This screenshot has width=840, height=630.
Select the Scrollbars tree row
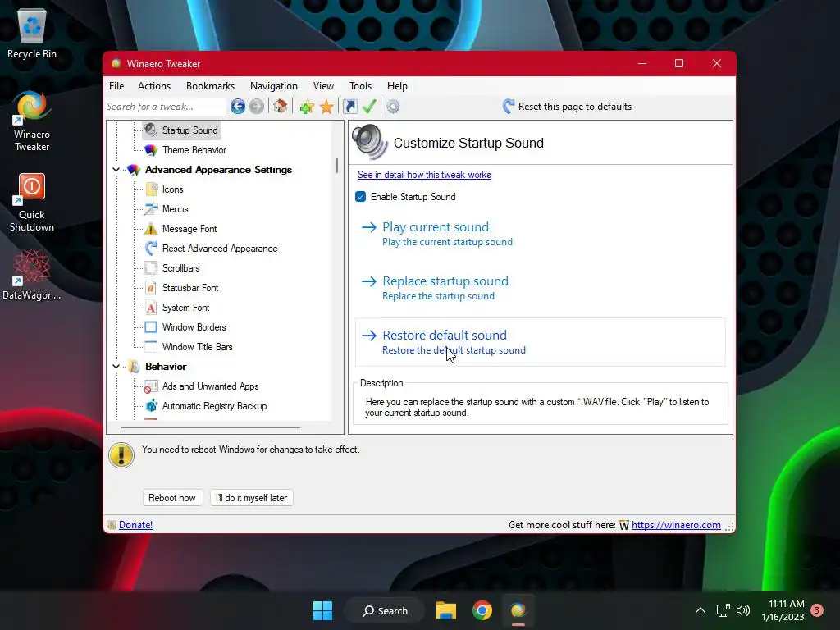pos(181,268)
